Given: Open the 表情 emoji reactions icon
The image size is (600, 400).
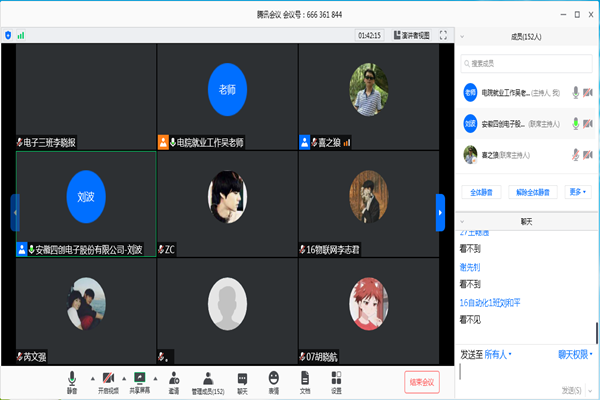Looking at the screenshot, I should click(273, 381).
